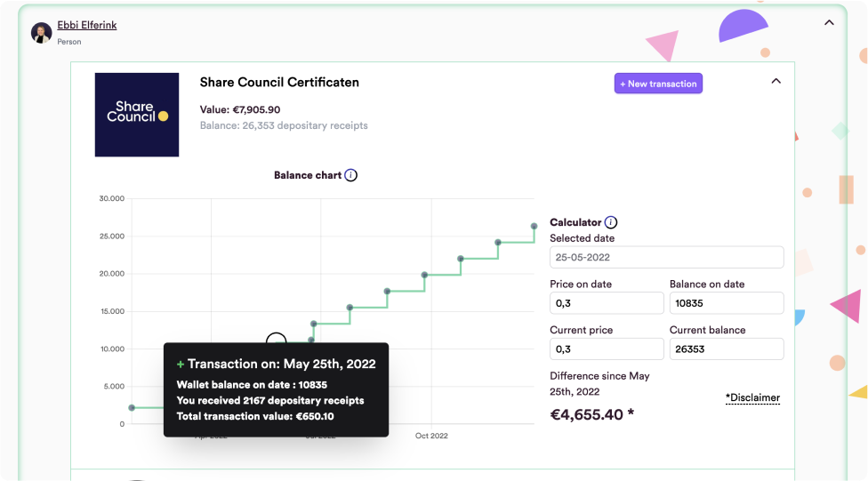The image size is (868, 481).
Task: Click the Share Council logo
Action: [x=137, y=115]
